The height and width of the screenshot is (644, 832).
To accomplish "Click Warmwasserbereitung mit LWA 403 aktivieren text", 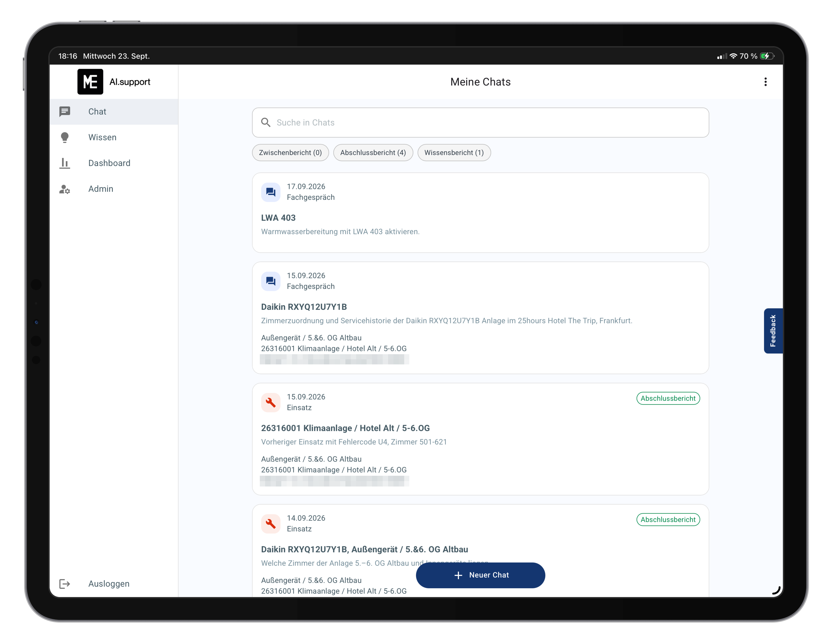I will [x=340, y=232].
